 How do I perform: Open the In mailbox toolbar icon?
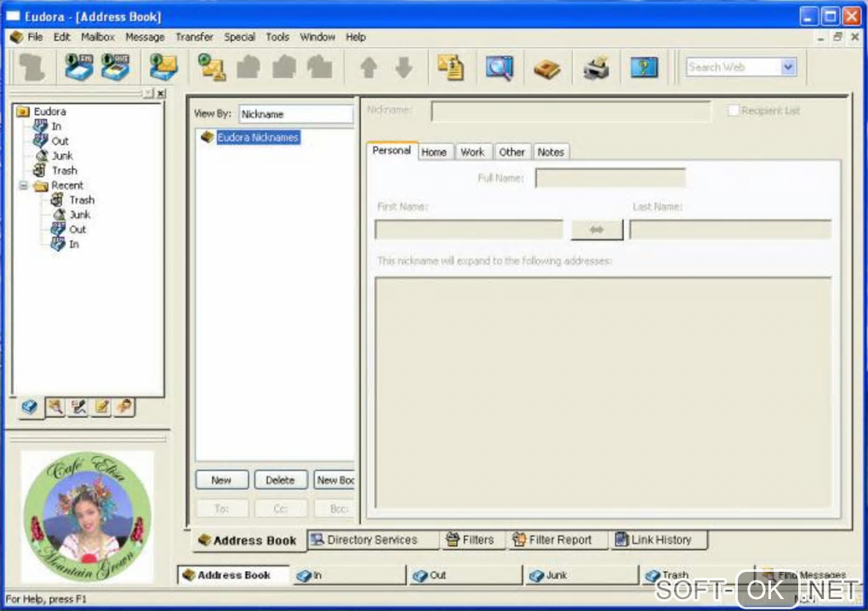pos(78,67)
